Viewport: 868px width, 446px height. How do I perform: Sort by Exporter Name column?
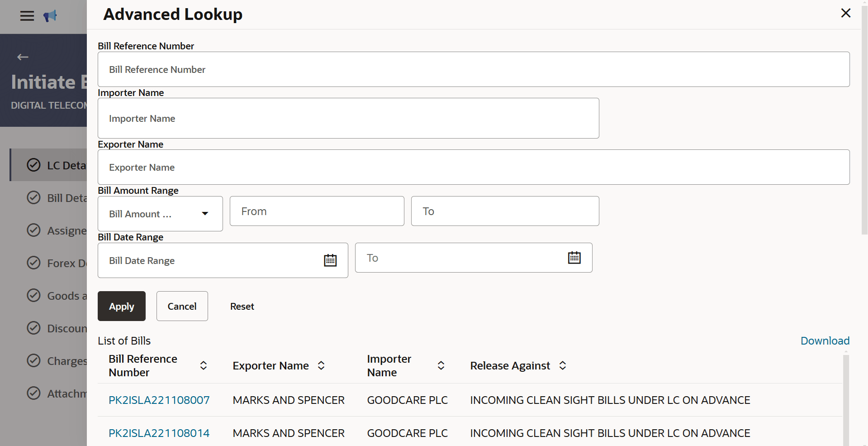coord(321,366)
